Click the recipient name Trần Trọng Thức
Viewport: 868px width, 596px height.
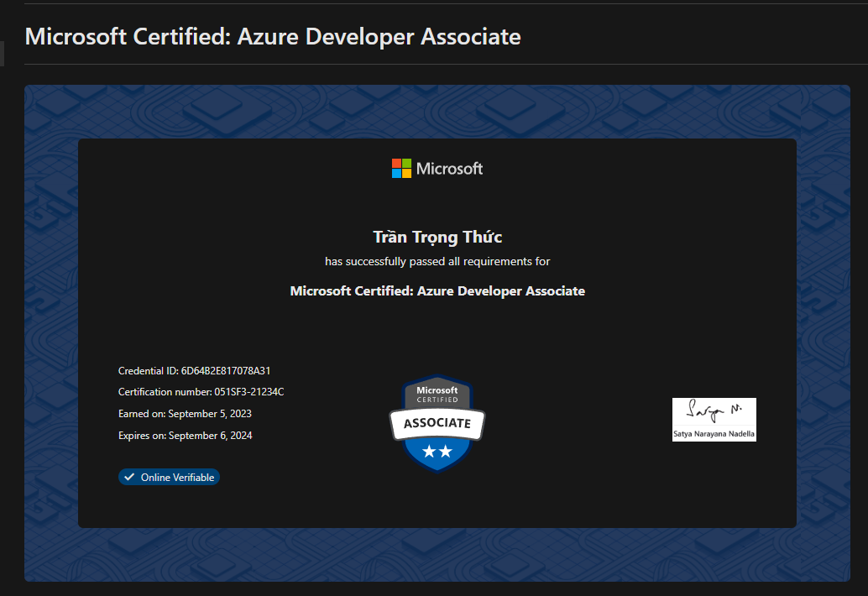[x=437, y=237]
